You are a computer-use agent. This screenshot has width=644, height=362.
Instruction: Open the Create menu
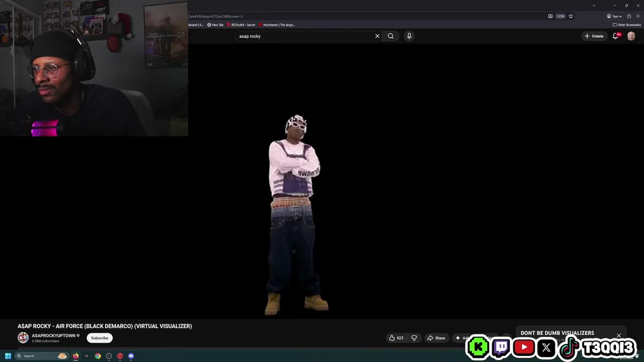594,36
